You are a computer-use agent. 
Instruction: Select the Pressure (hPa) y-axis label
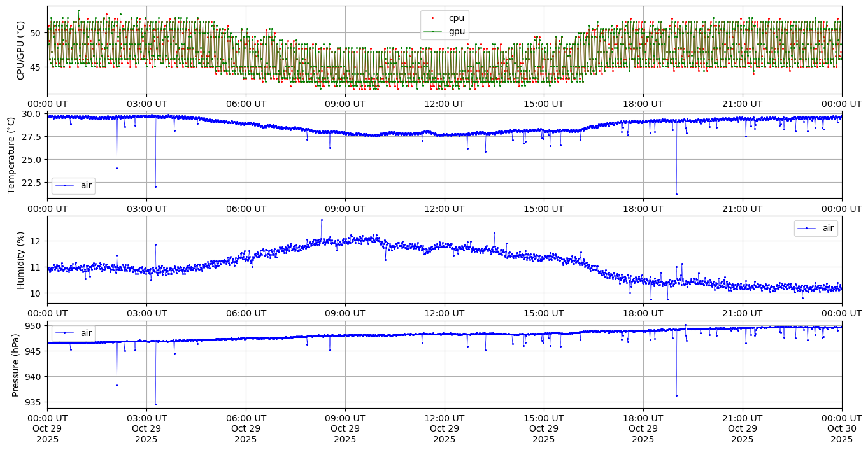(16, 365)
